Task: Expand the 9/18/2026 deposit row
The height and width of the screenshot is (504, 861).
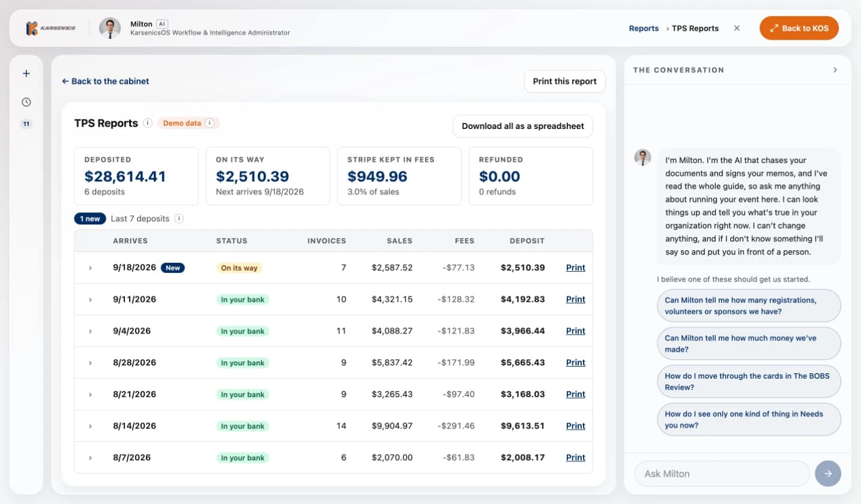Action: (90, 268)
